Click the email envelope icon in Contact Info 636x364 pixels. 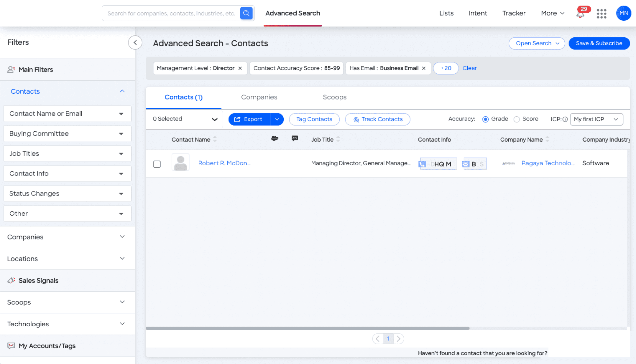tap(466, 164)
